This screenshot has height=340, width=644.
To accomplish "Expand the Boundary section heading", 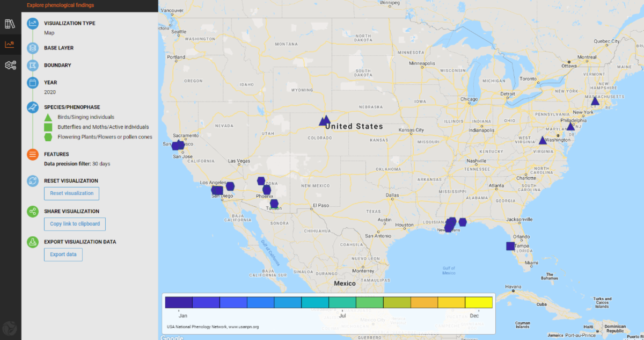I will click(x=57, y=65).
